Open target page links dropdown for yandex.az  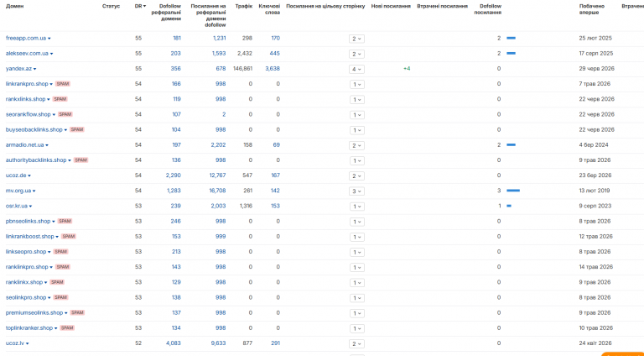tap(356, 69)
